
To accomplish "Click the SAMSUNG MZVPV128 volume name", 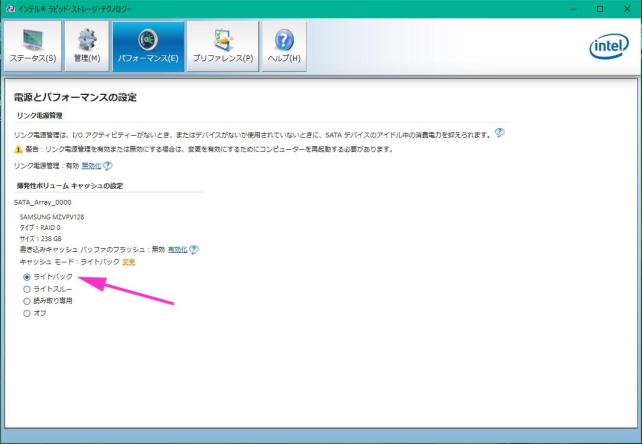I will pyautogui.click(x=52, y=217).
